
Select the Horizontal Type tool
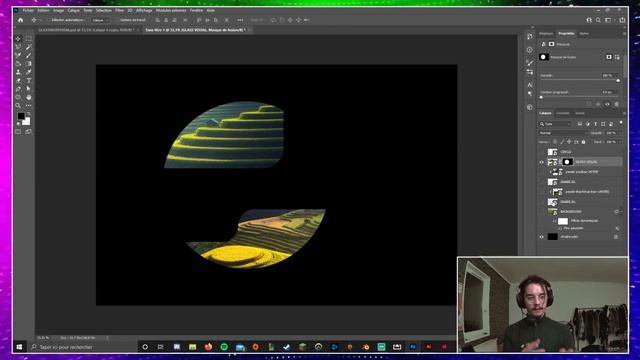[x=29, y=80]
